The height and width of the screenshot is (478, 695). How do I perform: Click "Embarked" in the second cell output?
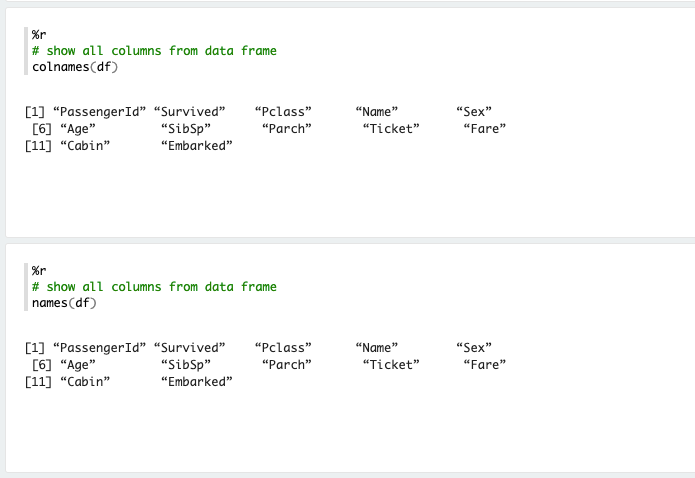tap(196, 382)
